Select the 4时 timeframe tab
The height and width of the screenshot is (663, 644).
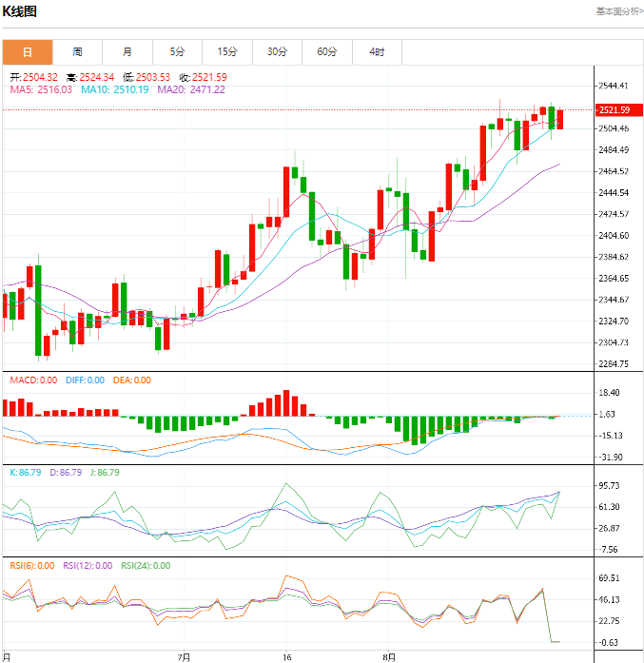point(377,51)
